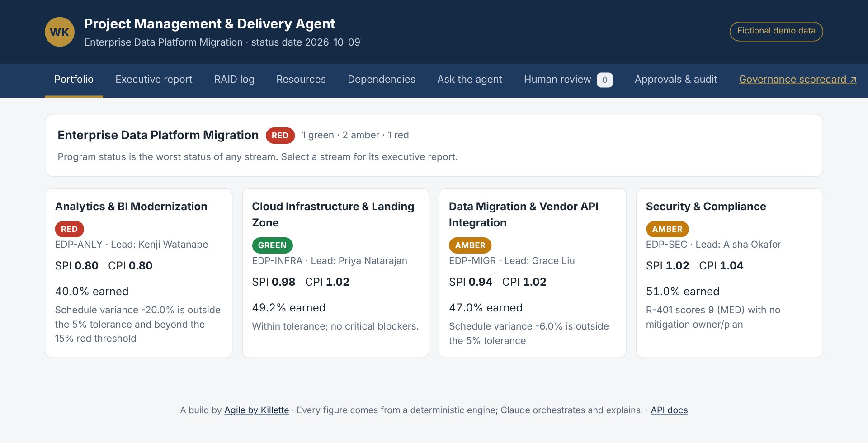Switch to the Executive report tab
The image size is (868, 443).
(154, 80)
